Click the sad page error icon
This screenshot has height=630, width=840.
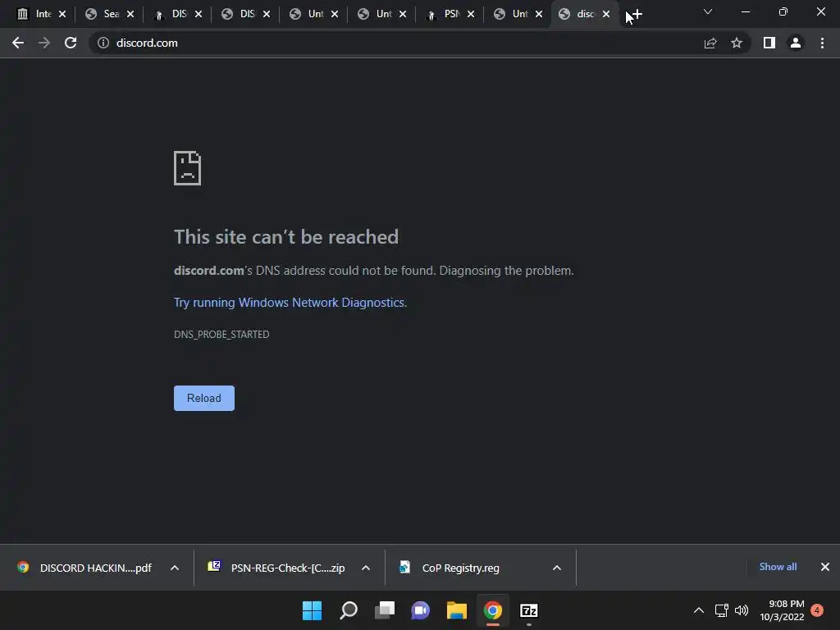(188, 168)
